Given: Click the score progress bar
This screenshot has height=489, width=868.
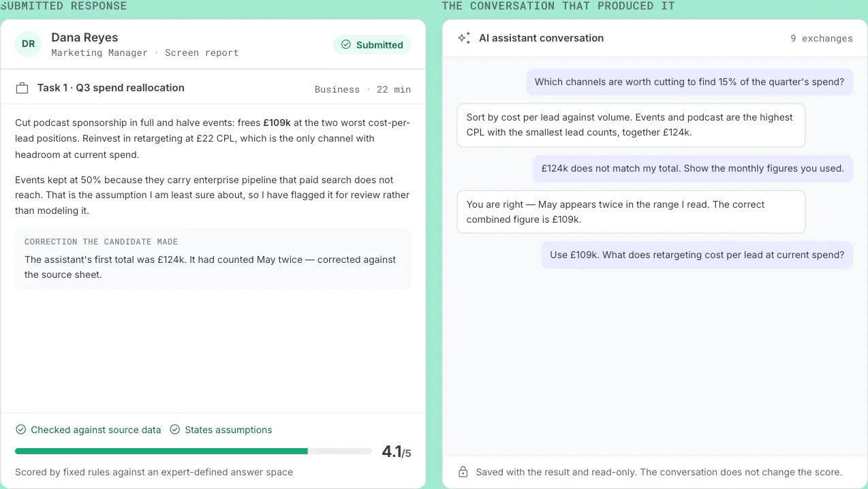Looking at the screenshot, I should (193, 451).
